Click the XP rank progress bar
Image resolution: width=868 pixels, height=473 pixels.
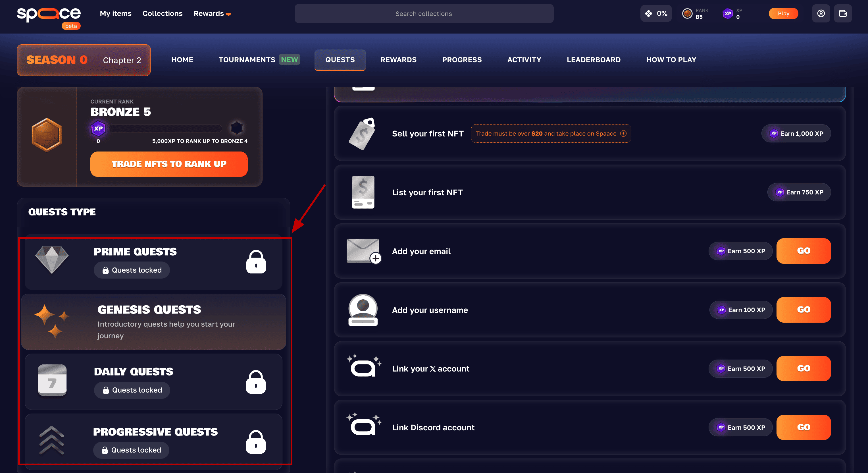coord(165,128)
